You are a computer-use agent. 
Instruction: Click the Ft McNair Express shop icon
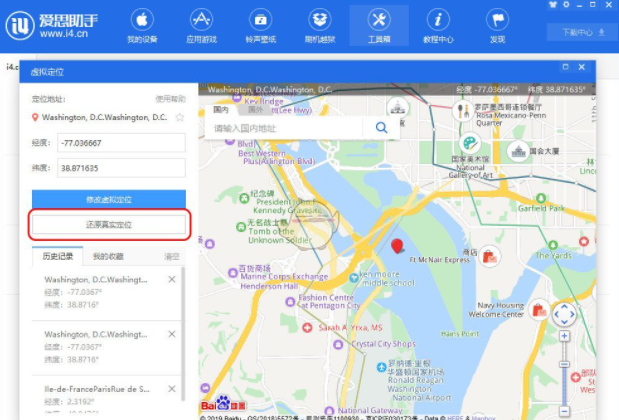pyautogui.click(x=490, y=257)
